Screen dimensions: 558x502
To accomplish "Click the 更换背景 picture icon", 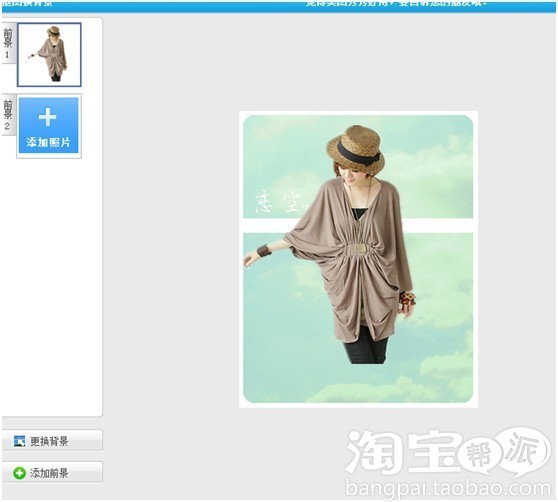I will pyautogui.click(x=19, y=441).
